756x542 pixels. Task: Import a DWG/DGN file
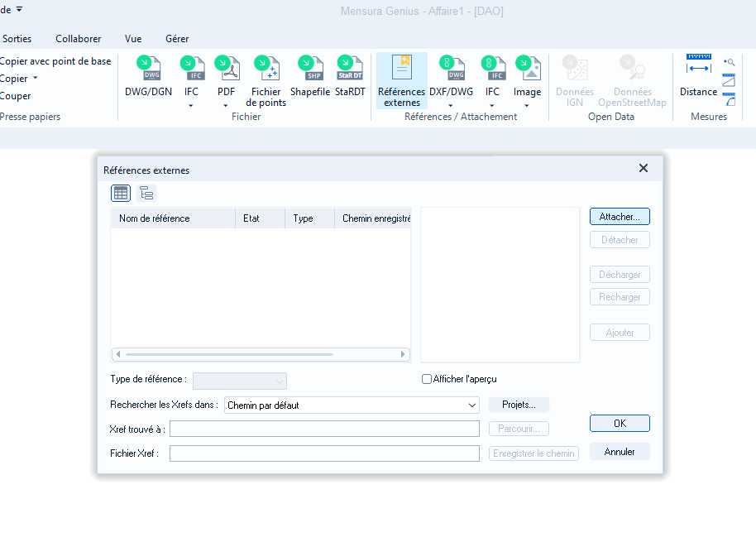point(149,68)
